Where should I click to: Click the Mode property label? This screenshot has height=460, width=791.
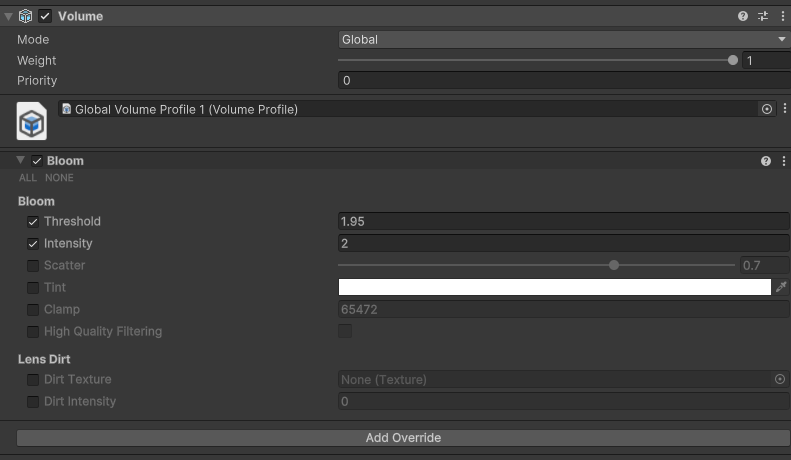tap(33, 39)
